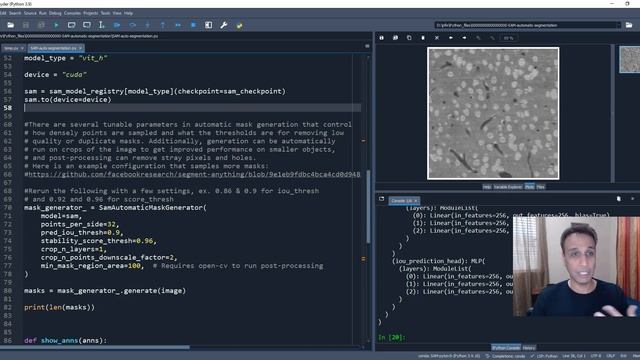The image size is (640, 360).
Task: Open the Run menu
Action: [x=42, y=13]
